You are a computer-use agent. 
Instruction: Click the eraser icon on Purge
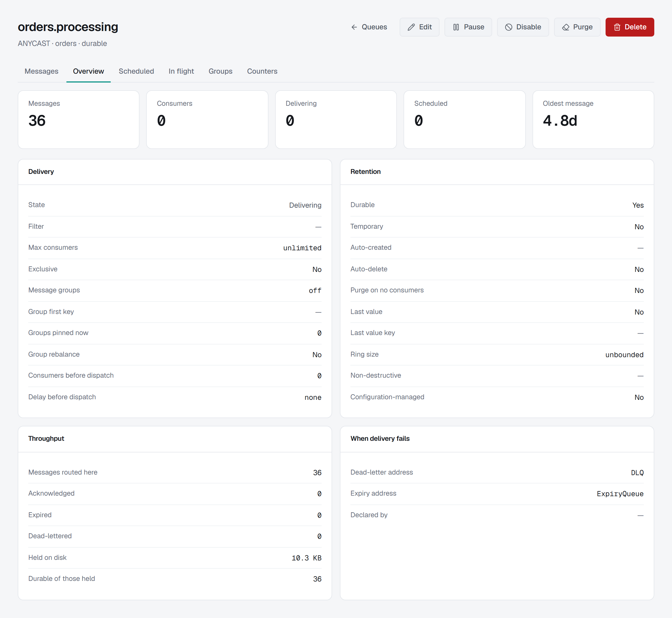565,27
